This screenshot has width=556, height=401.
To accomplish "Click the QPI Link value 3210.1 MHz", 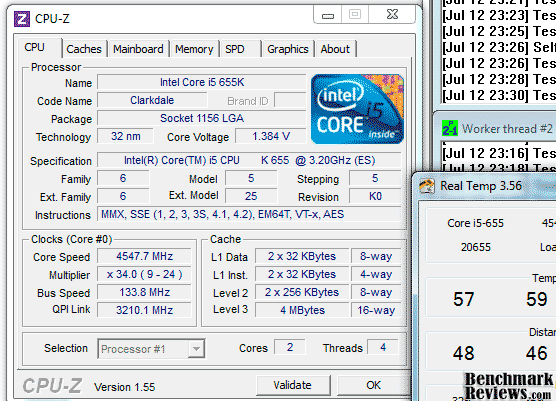I will coord(144,310).
